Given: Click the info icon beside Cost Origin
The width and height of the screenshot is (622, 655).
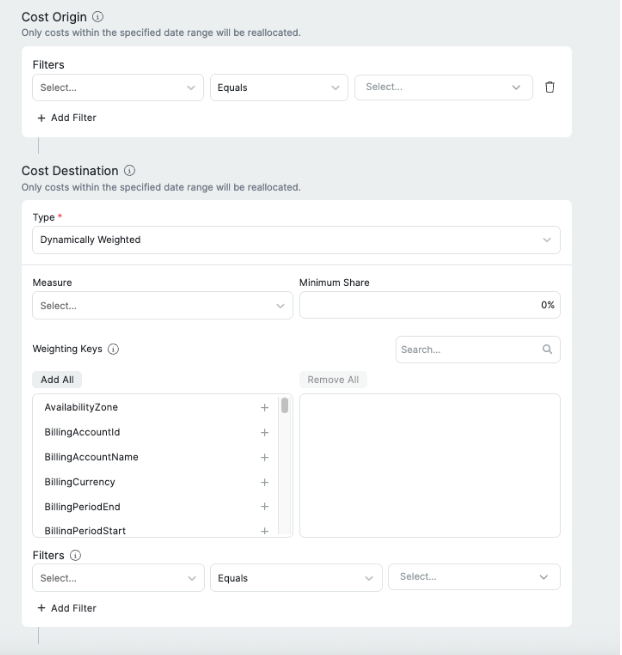Looking at the screenshot, I should tap(97, 17).
